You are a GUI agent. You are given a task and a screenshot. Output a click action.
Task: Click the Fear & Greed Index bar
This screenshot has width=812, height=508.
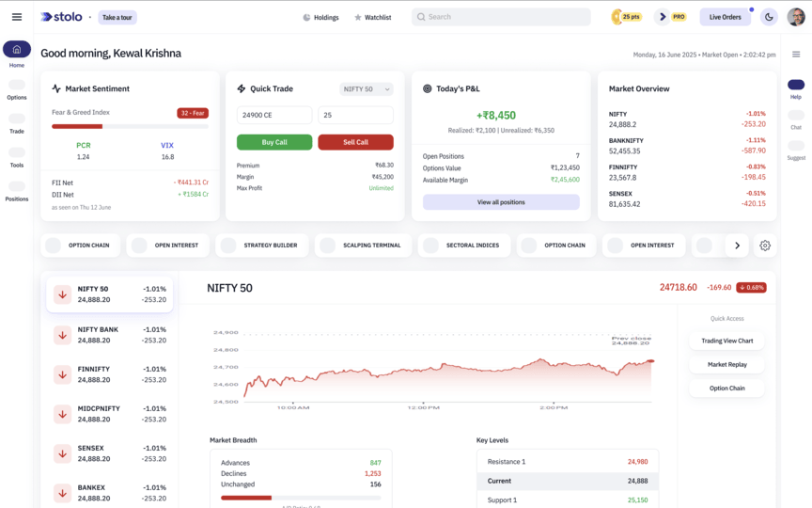tap(130, 126)
